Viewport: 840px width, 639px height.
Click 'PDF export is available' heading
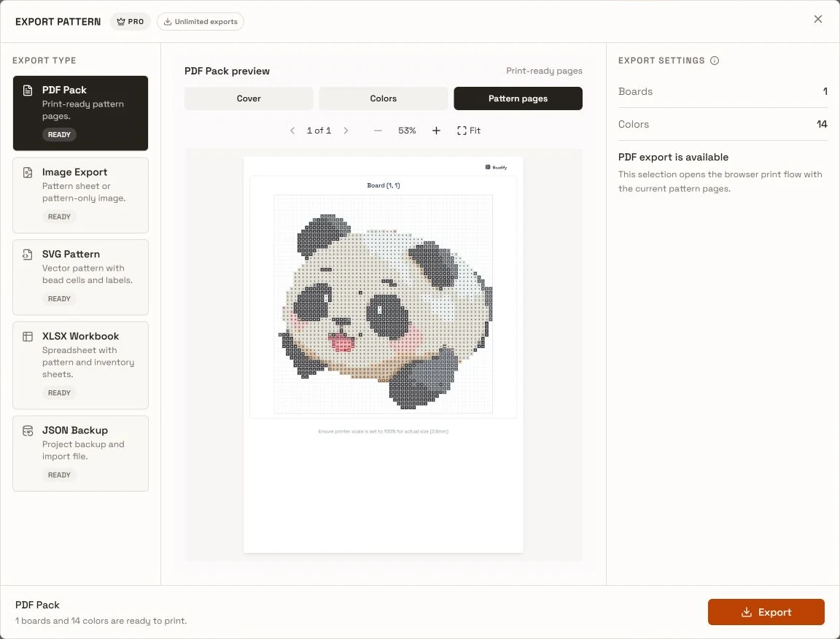674,157
